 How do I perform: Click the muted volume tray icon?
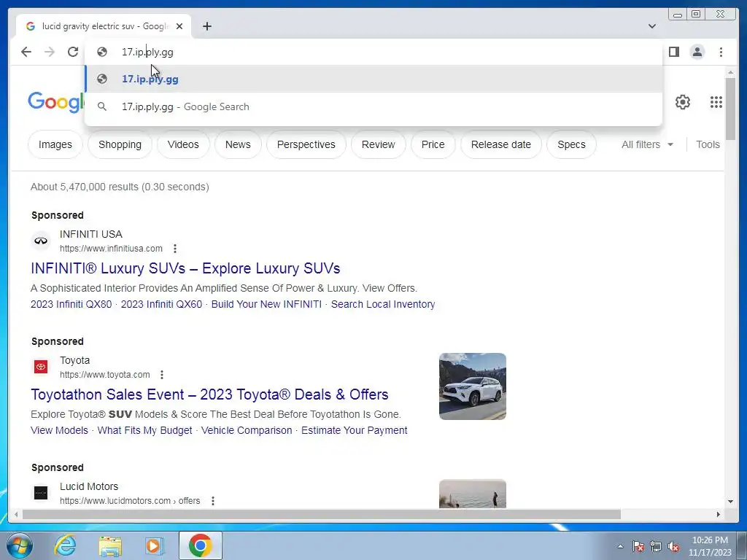coord(673,546)
